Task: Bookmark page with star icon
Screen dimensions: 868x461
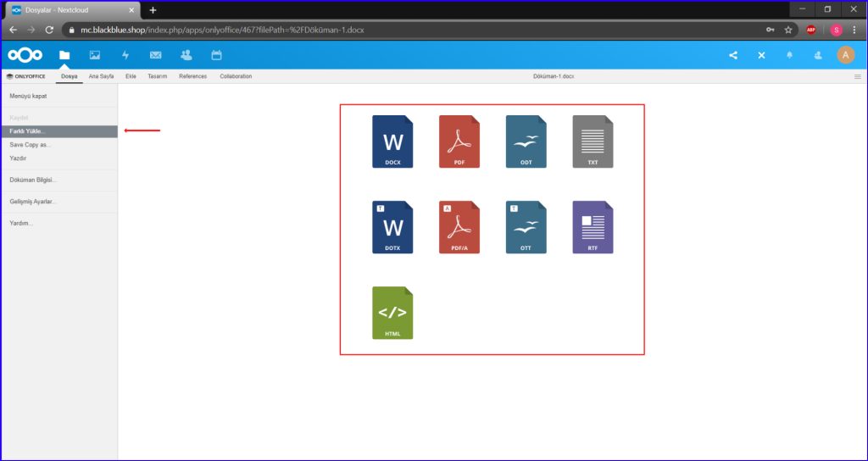Action: pos(788,30)
